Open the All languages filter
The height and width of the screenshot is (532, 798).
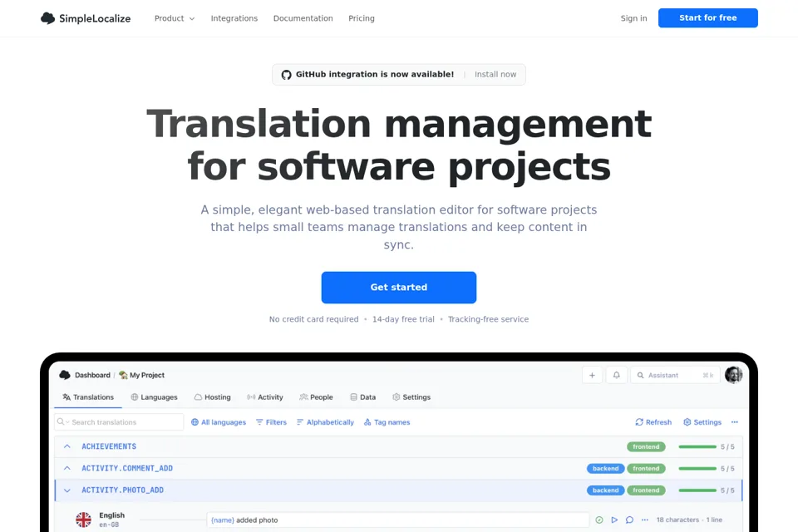tap(219, 422)
